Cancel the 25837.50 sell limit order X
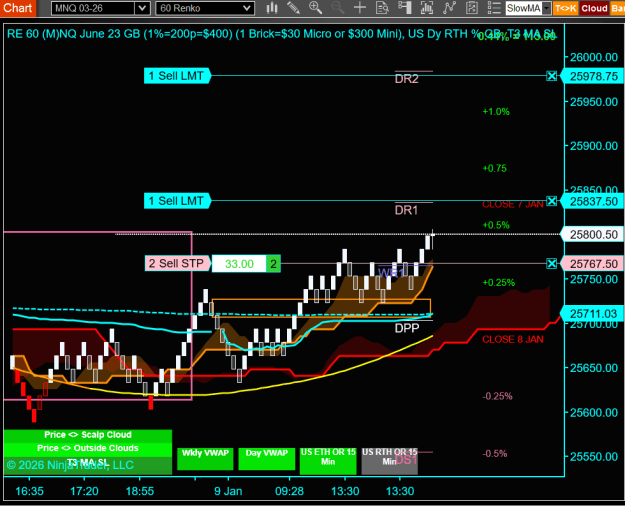The image size is (625, 506). (551, 201)
